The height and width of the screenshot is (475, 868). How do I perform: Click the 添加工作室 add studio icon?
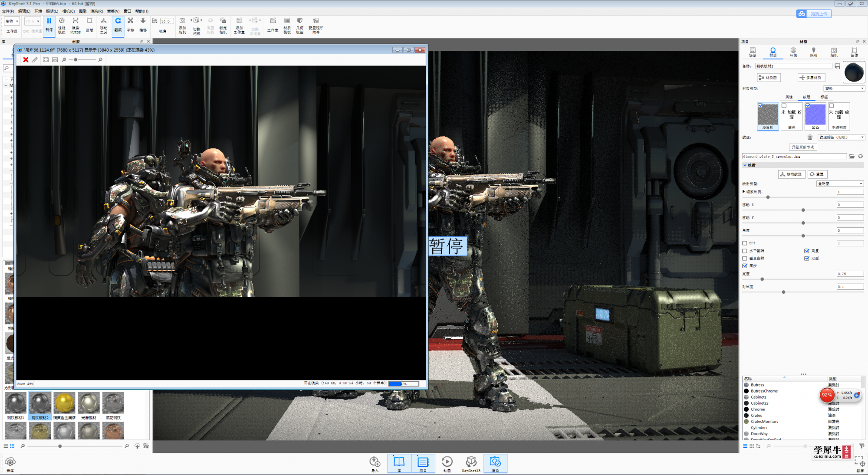click(x=239, y=25)
